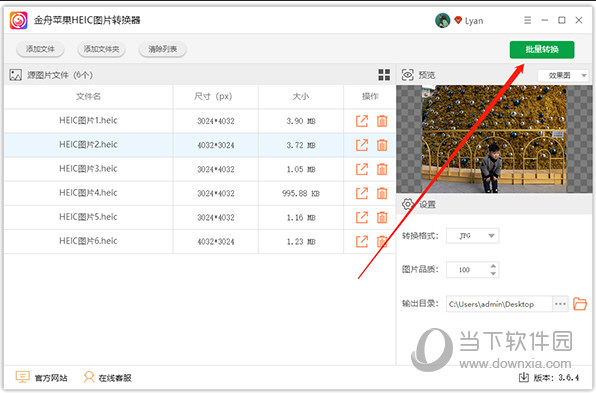The width and height of the screenshot is (596, 393).
Task: Delete HEIC图片2.heic from the list
Action: pos(382,145)
